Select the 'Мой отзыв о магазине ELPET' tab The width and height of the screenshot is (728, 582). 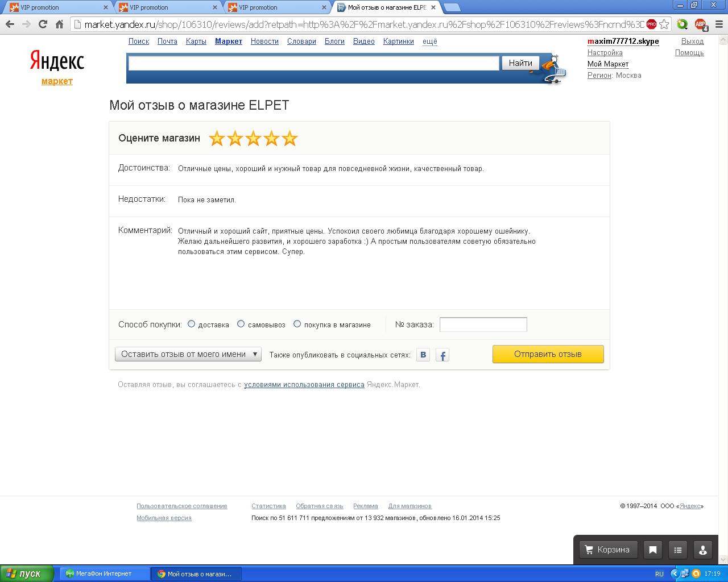(387, 7)
